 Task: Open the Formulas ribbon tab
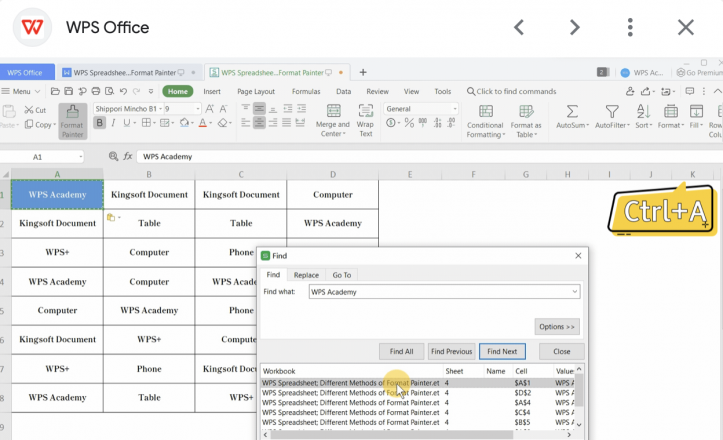[306, 91]
